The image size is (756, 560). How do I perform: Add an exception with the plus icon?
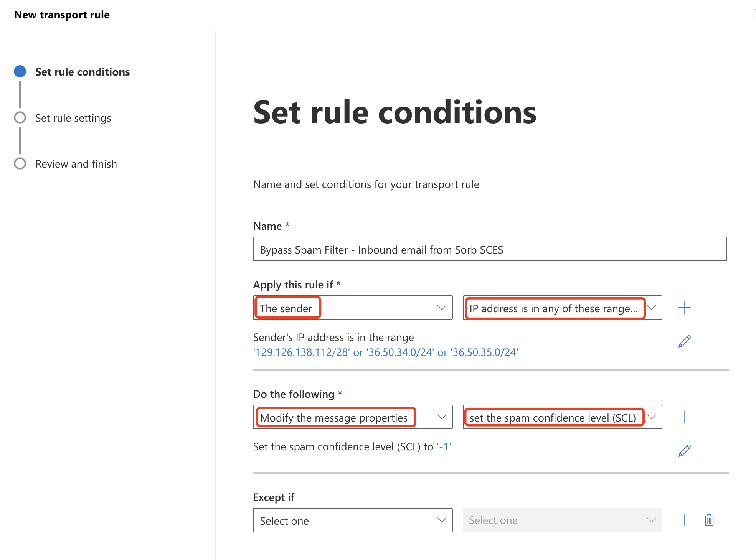tap(685, 520)
